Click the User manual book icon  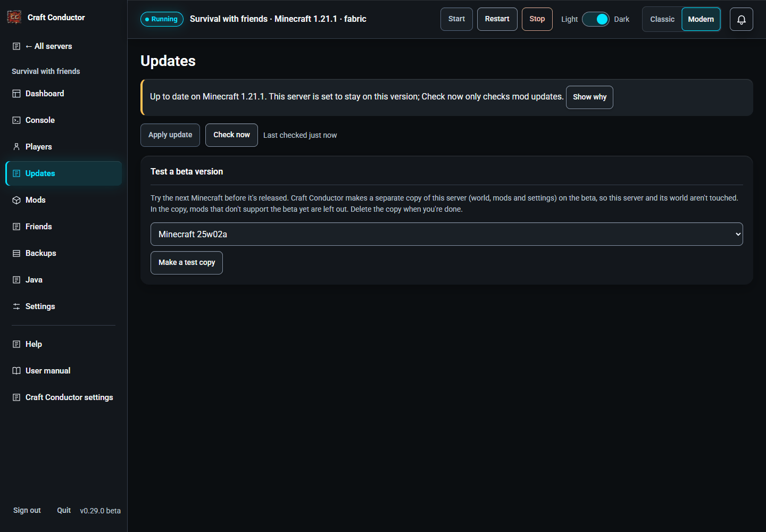click(x=16, y=371)
